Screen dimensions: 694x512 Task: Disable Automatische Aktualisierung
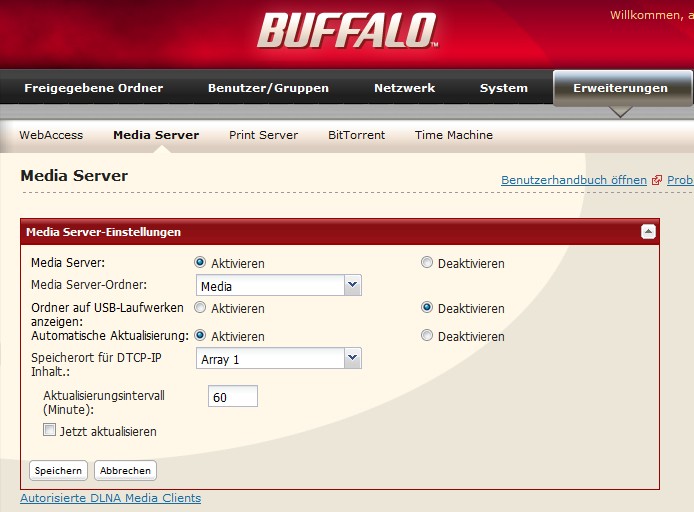point(427,335)
